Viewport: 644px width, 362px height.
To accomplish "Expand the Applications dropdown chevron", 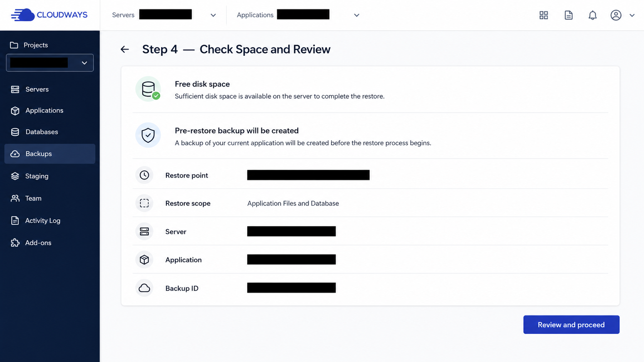I will (357, 15).
